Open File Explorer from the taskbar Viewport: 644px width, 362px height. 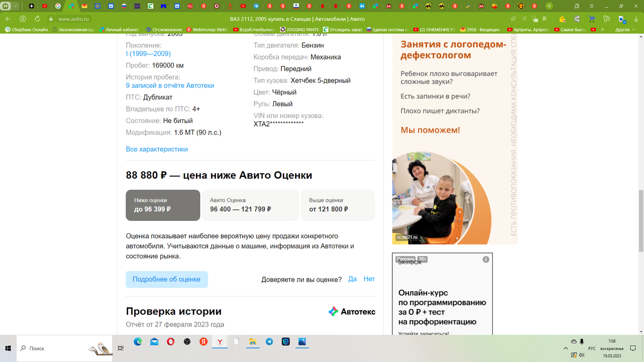253,342
